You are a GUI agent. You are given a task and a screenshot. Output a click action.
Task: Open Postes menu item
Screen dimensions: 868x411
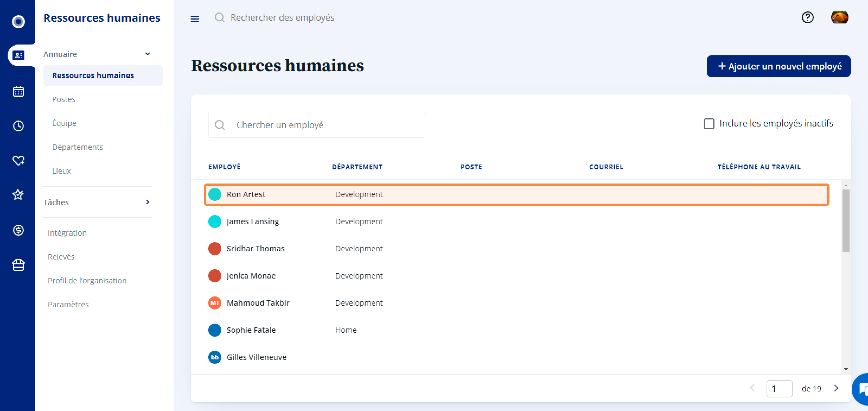tap(64, 99)
